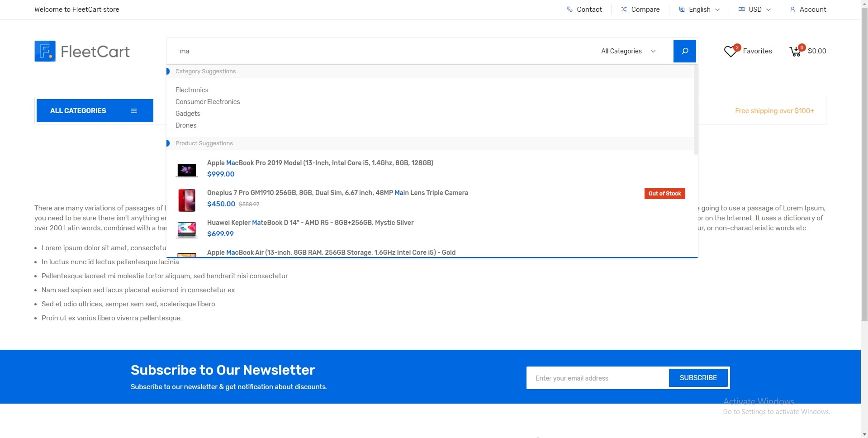Image resolution: width=868 pixels, height=438 pixels.
Task: Click the magnifier search button
Action: (x=684, y=51)
